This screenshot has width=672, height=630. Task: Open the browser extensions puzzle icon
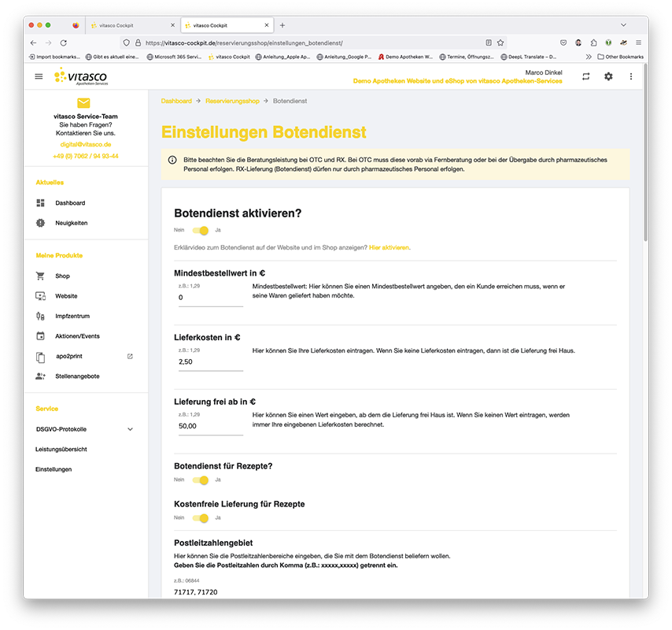click(593, 43)
